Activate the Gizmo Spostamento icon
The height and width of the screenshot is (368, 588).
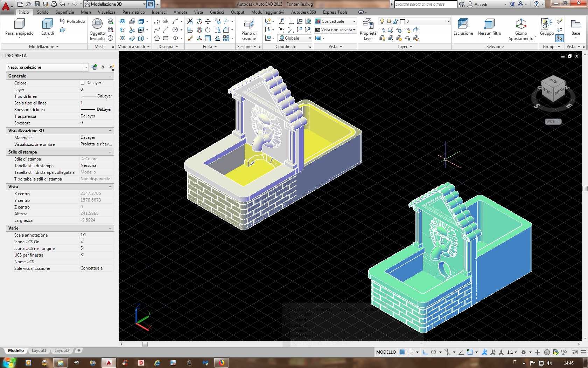click(521, 30)
